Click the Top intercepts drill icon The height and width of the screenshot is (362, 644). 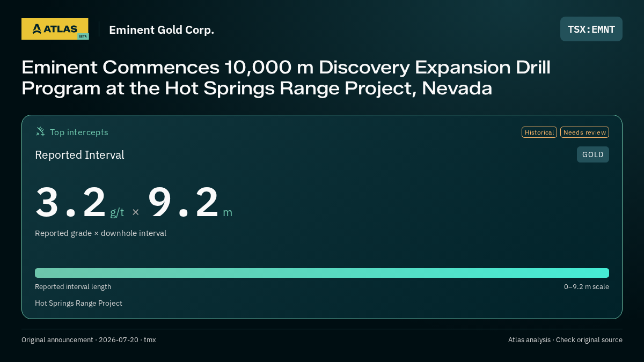point(40,132)
